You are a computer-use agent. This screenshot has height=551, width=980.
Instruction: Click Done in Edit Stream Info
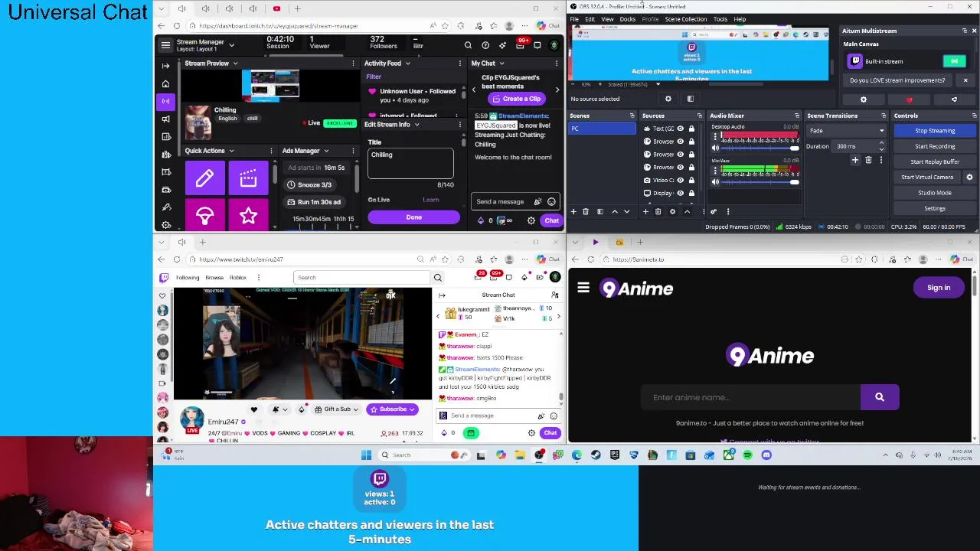[413, 217]
